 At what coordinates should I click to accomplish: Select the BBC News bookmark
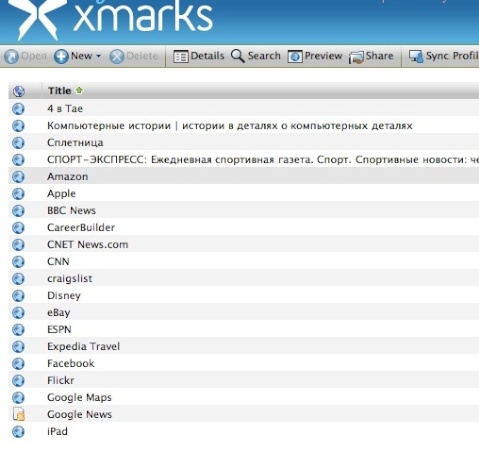click(x=244, y=211)
